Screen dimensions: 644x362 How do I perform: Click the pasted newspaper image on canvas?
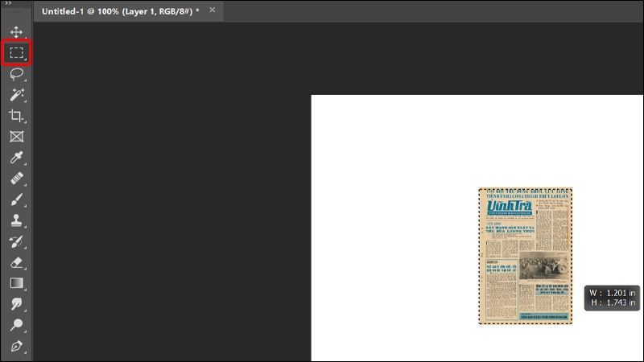(526, 256)
